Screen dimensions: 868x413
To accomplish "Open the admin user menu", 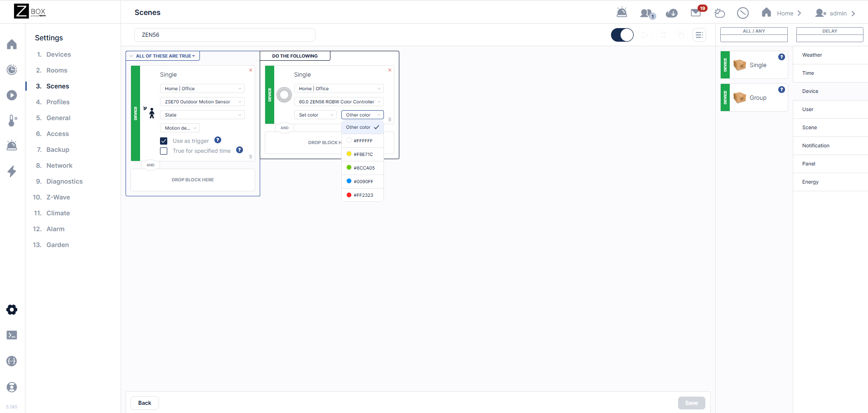I will tap(835, 13).
